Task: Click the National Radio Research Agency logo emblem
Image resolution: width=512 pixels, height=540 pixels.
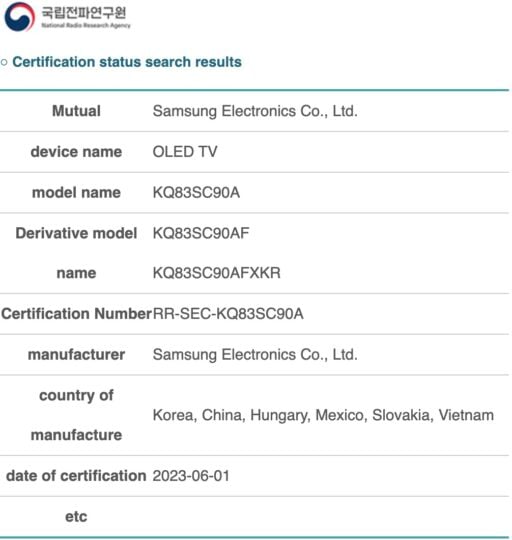Action: (x=20, y=17)
